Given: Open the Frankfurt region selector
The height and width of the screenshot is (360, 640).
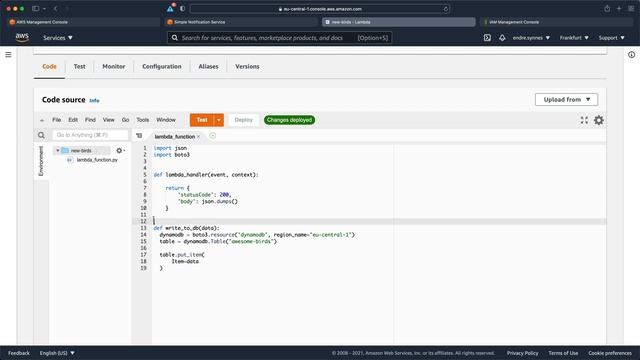Looking at the screenshot, I should click(574, 38).
